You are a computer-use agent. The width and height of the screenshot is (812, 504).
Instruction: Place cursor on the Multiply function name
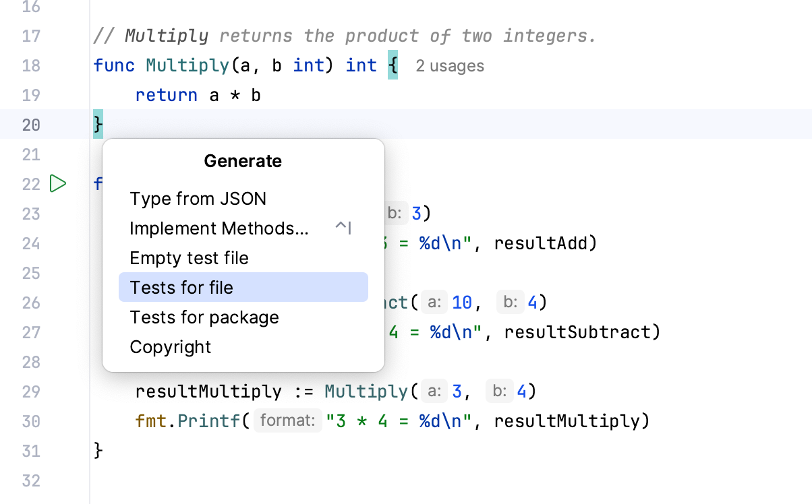(x=187, y=65)
